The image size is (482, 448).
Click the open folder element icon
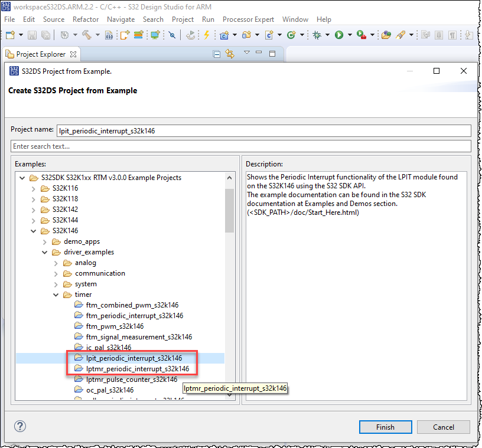pos(386,35)
